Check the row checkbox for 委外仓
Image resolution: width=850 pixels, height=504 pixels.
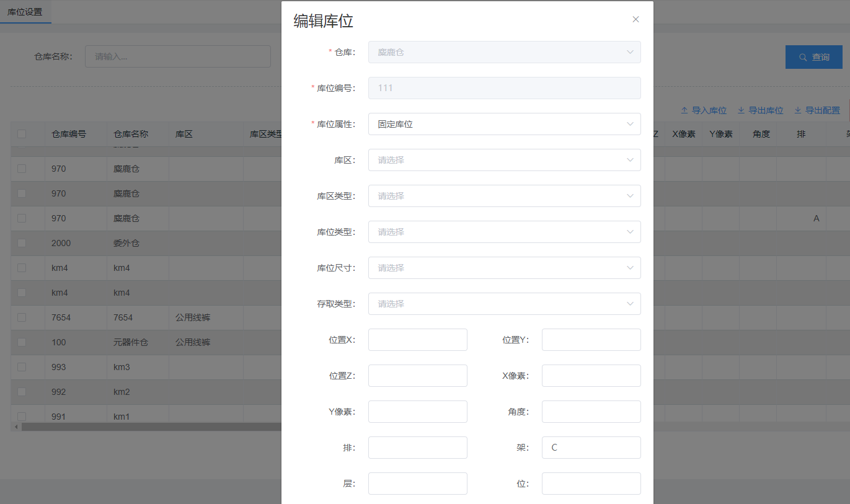coord(22,243)
